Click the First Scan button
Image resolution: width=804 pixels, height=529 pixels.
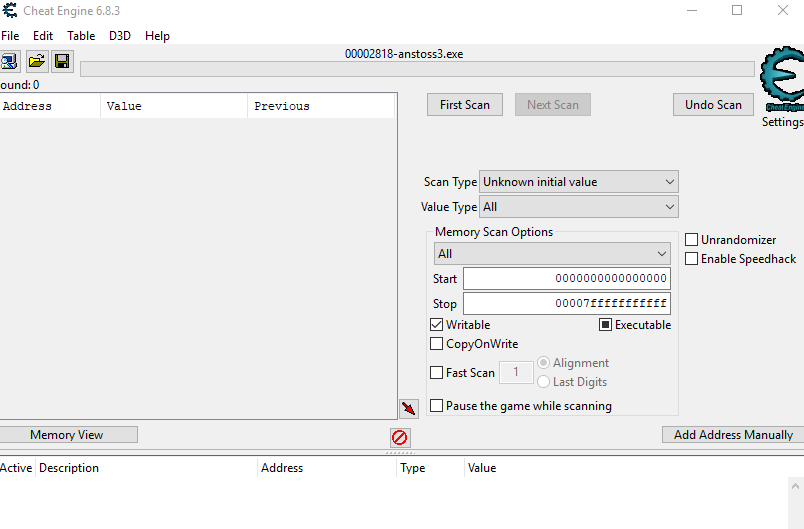(465, 105)
